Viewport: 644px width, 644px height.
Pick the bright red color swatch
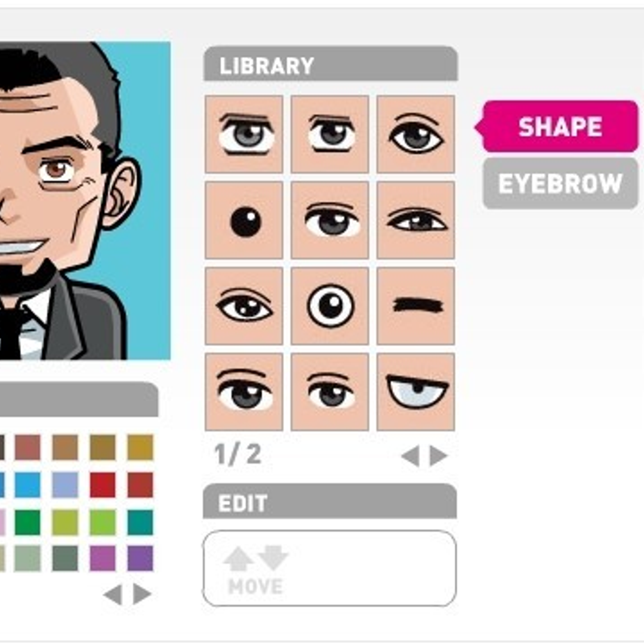point(103,485)
